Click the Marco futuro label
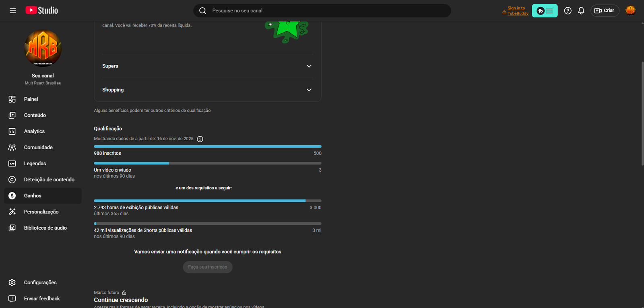Screen dimensions: 644x308 pos(107,293)
